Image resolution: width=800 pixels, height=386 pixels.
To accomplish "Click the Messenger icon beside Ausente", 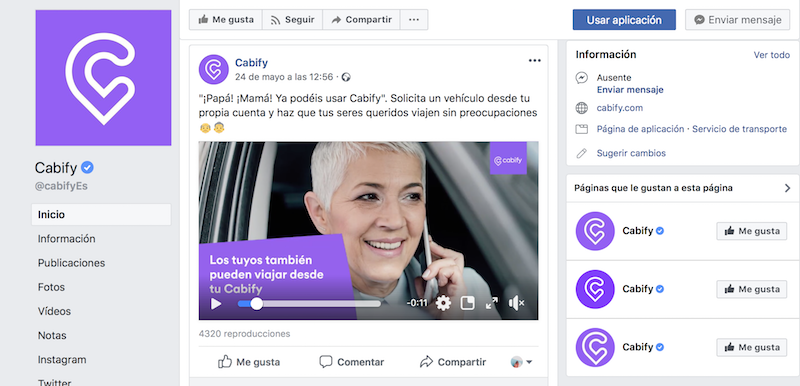I will (x=582, y=78).
